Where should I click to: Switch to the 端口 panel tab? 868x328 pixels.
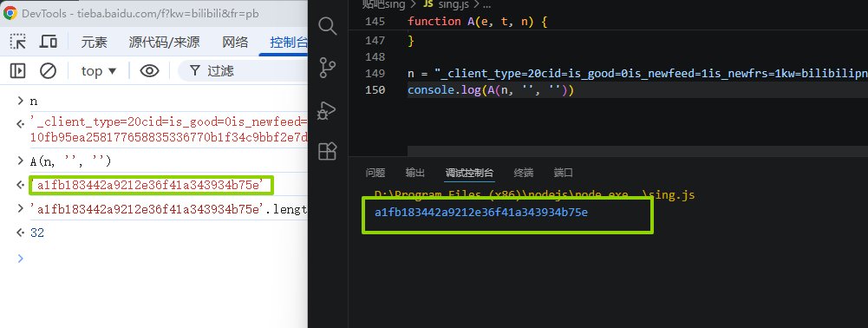[x=564, y=173]
